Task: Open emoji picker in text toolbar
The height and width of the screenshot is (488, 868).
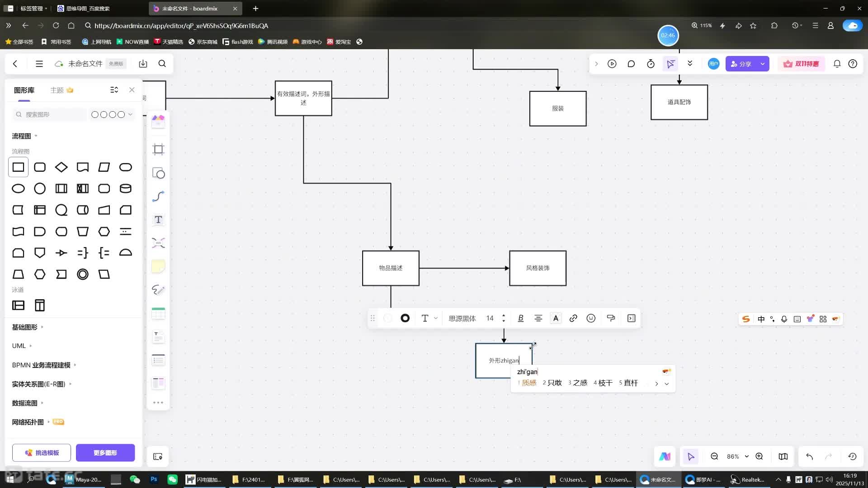Action: pyautogui.click(x=591, y=319)
